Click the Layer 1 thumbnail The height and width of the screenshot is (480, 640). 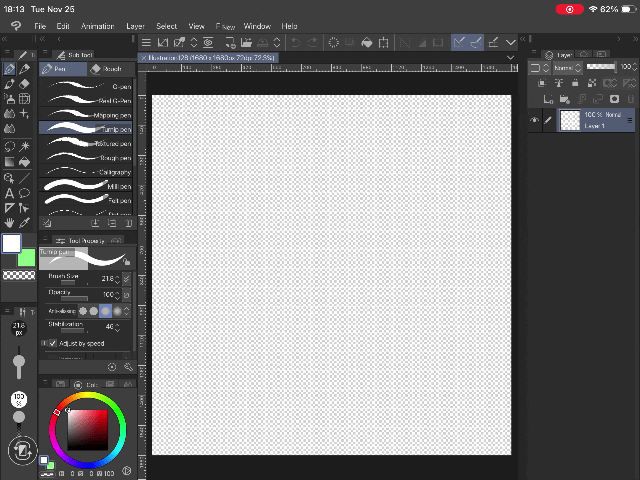570,120
